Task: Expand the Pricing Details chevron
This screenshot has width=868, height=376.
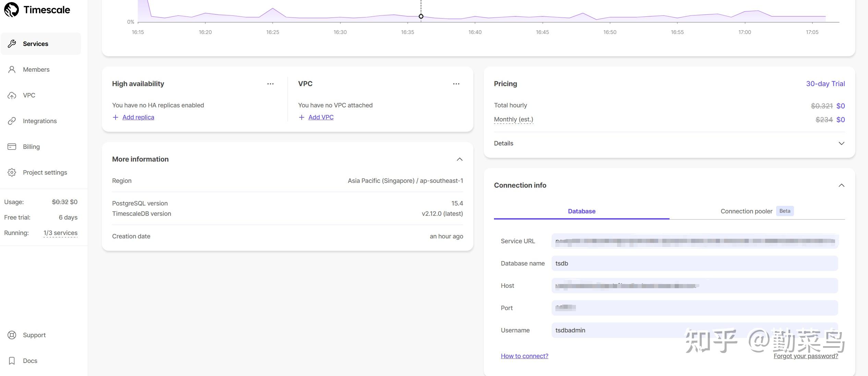Action: click(841, 143)
